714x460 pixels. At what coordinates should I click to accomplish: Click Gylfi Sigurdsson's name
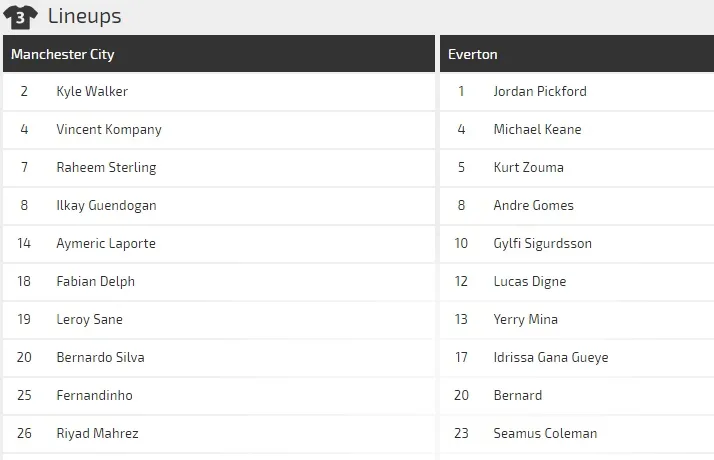[x=543, y=243]
